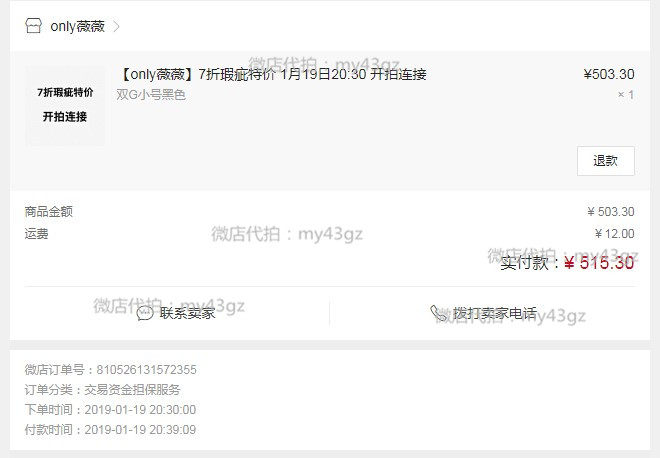Select the order number 810526131572355

click(x=146, y=370)
